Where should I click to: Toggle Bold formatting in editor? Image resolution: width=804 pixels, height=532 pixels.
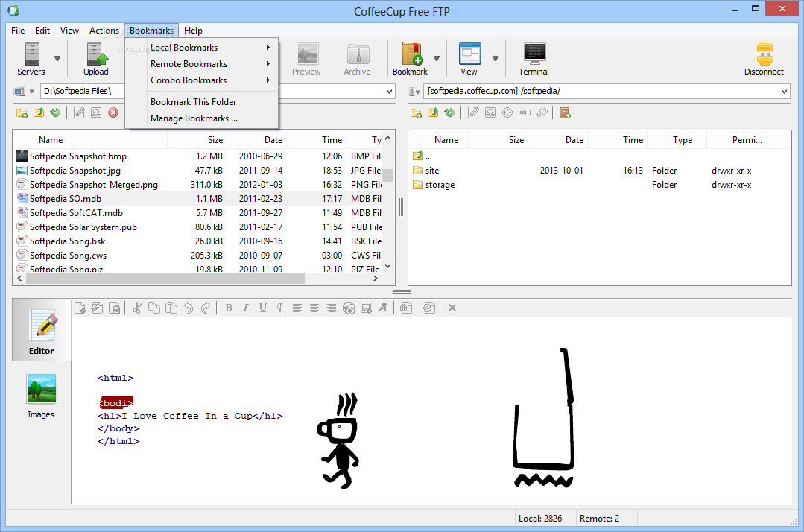pyautogui.click(x=229, y=308)
